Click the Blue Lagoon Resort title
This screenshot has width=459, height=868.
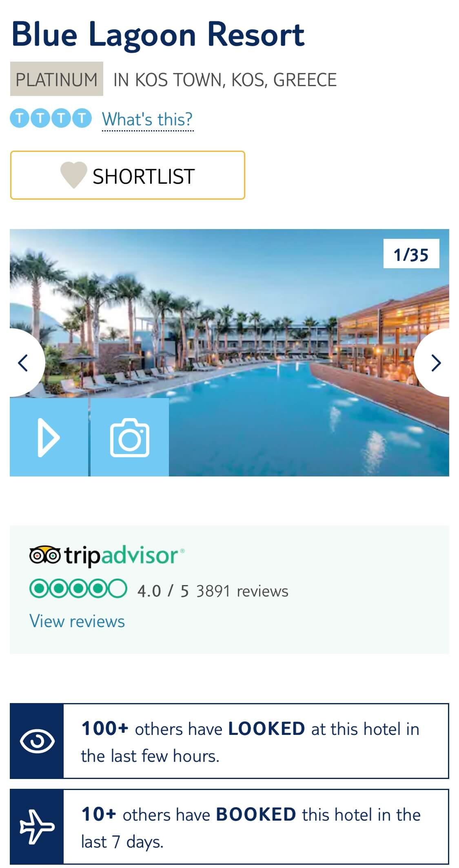click(x=158, y=35)
